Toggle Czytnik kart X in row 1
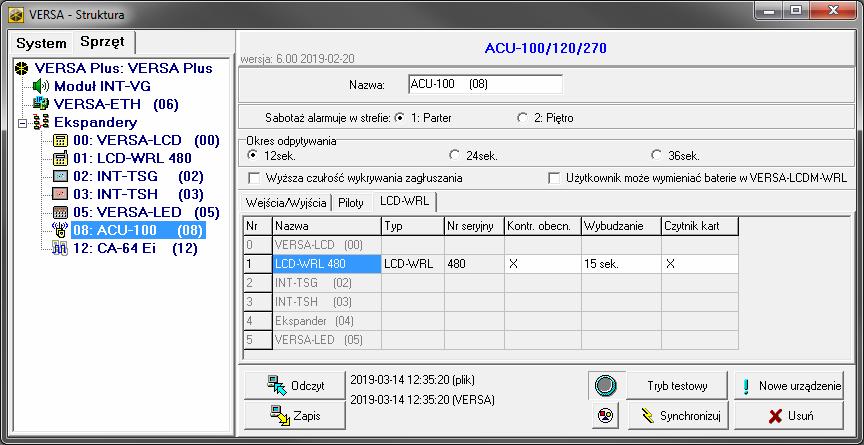This screenshot has height=445, width=864. (700, 264)
